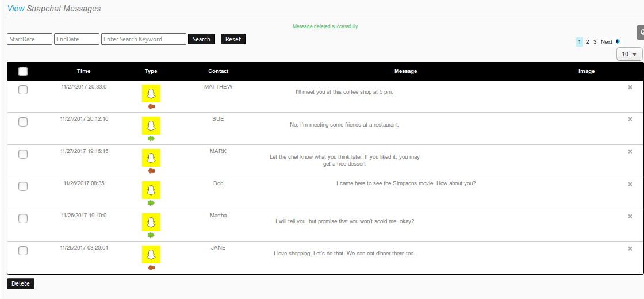Open the 10 rows-per-page dropdown

(x=629, y=54)
